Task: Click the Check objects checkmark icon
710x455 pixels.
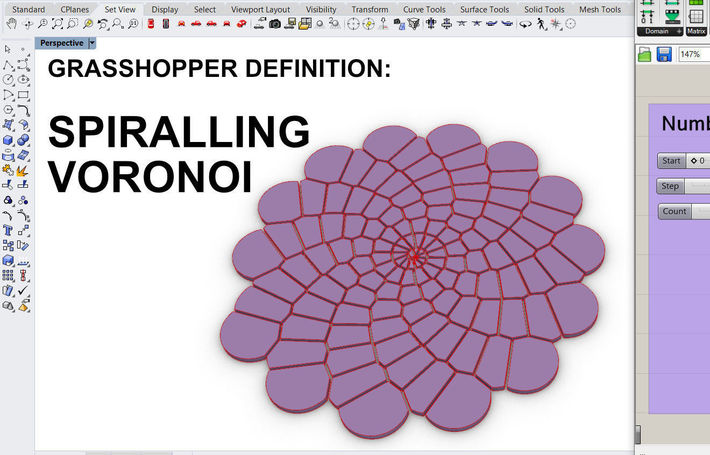Action: pyautogui.click(x=23, y=290)
